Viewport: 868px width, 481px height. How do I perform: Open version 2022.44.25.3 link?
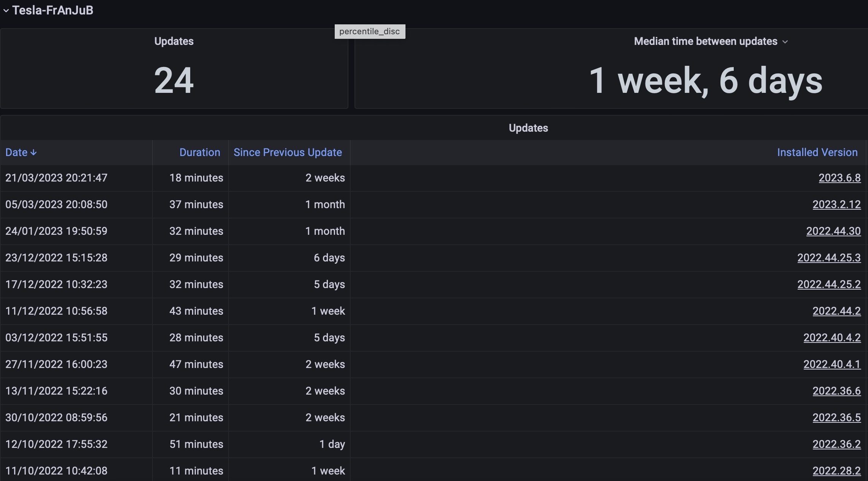click(x=829, y=258)
